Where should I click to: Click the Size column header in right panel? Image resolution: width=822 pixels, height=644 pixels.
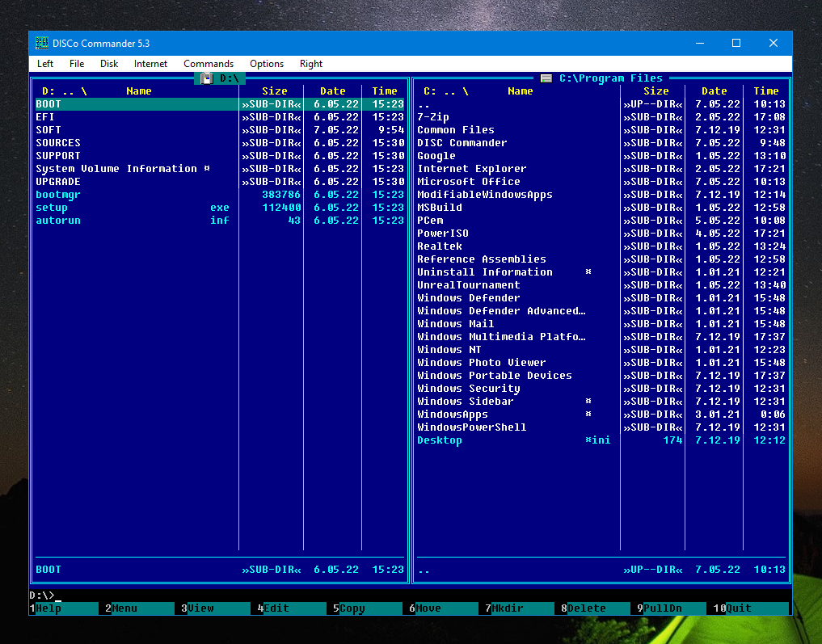[656, 91]
